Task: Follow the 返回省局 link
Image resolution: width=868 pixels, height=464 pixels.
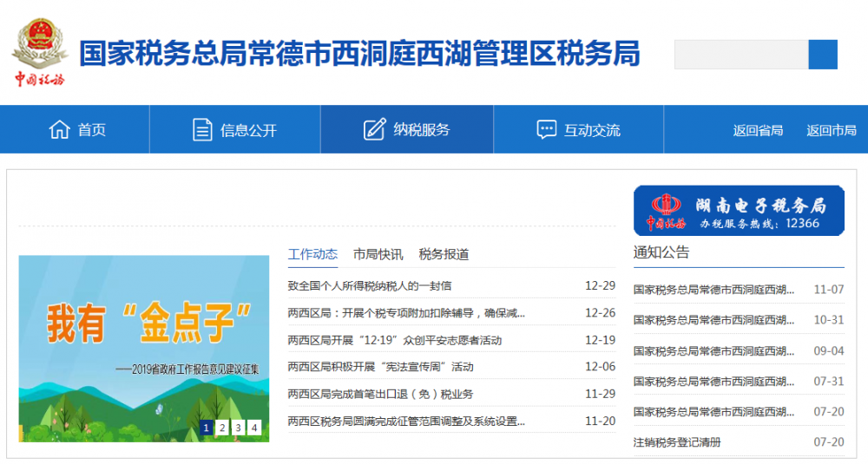Action: click(758, 130)
